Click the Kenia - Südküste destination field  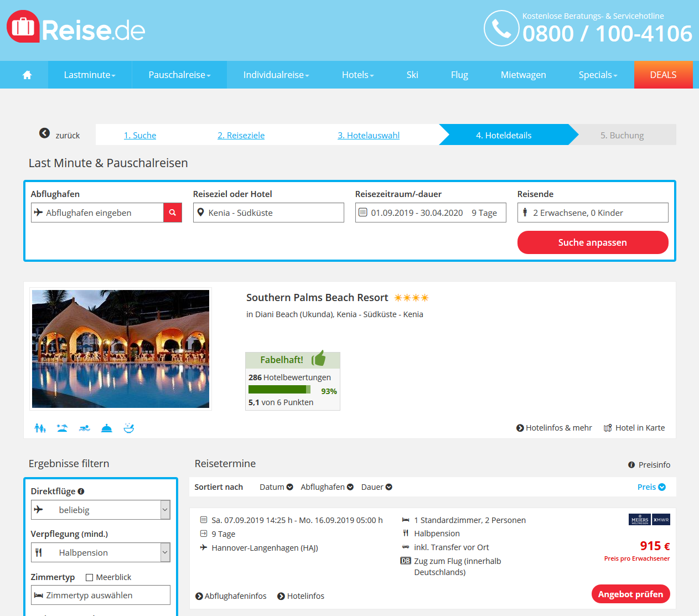point(268,213)
